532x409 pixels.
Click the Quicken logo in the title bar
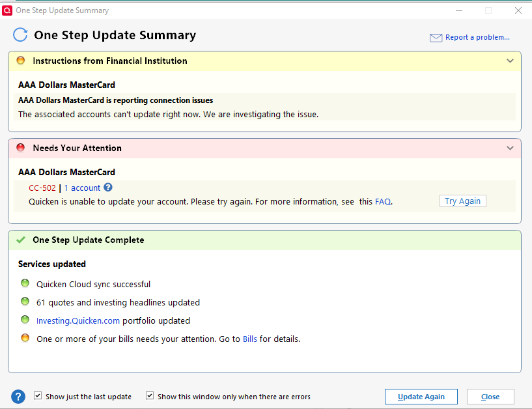[x=8, y=10]
